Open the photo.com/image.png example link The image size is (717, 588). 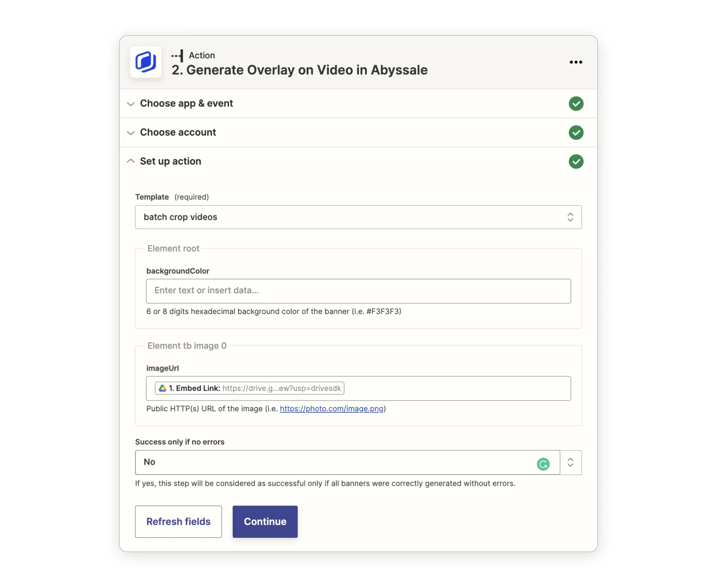click(331, 409)
